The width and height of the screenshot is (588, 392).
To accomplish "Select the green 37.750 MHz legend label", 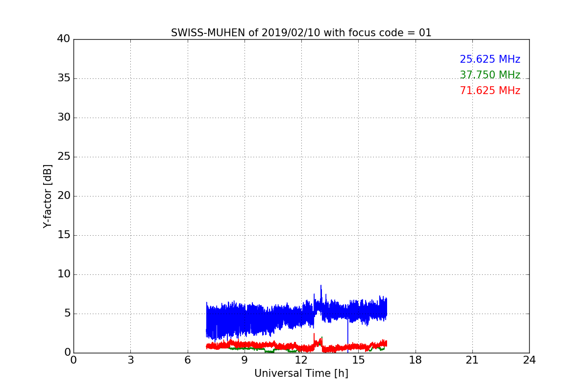I will [490, 75].
